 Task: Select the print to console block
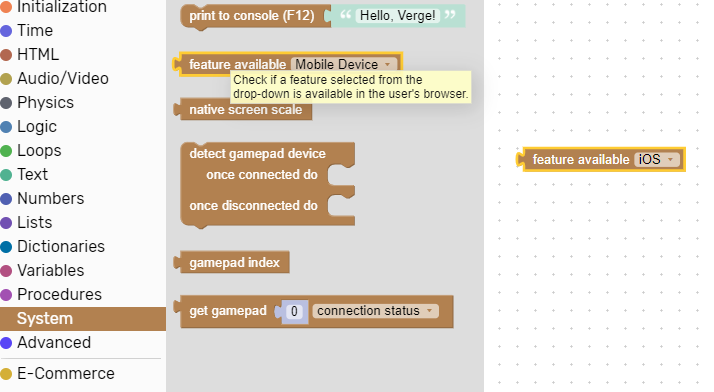point(252,16)
